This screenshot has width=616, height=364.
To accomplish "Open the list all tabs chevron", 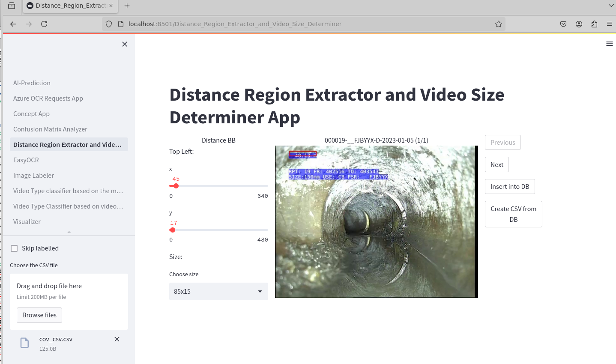I will (x=611, y=6).
